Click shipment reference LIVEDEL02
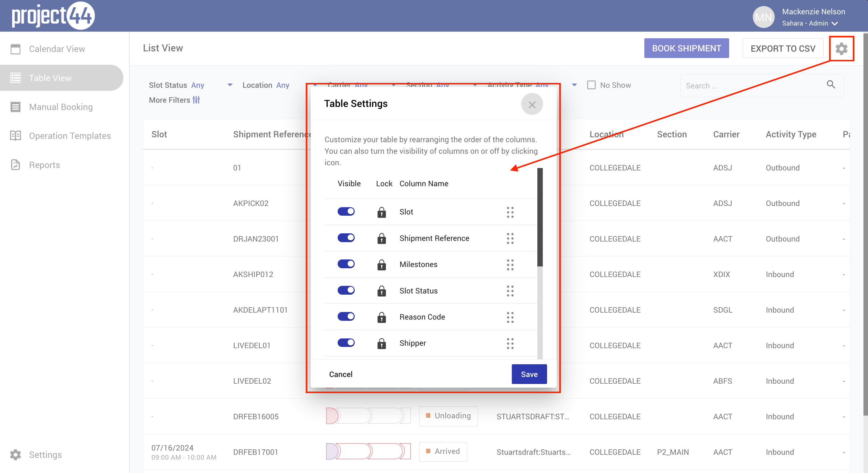The height and width of the screenshot is (473, 868). click(252, 381)
